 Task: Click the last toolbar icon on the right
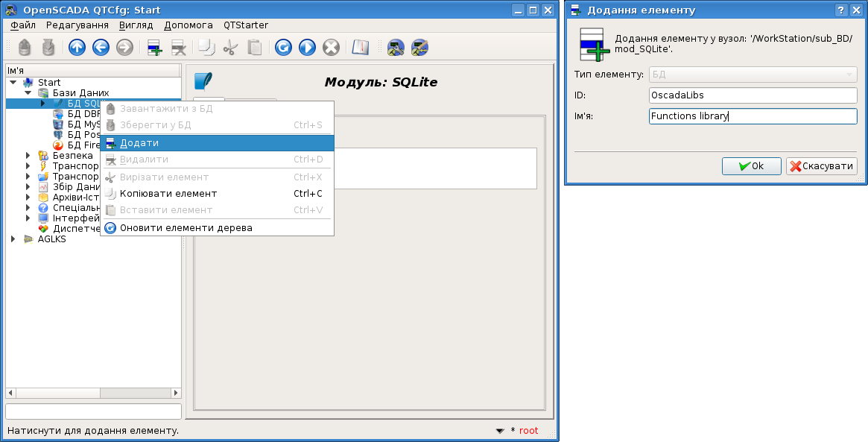click(x=419, y=48)
